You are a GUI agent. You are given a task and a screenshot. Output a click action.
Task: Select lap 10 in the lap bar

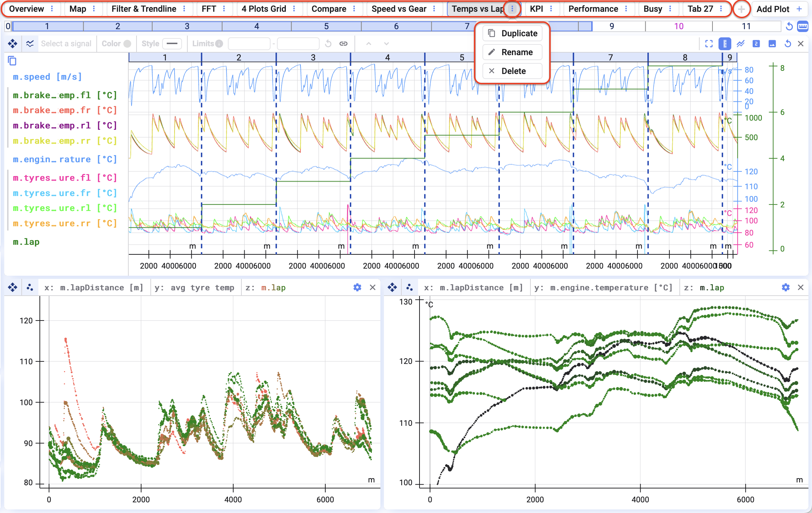[x=679, y=26]
